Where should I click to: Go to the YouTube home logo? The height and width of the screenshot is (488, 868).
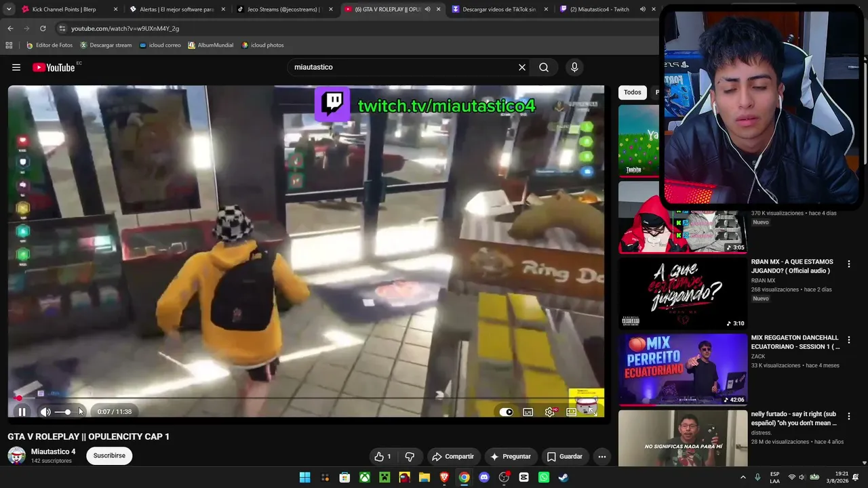[x=54, y=67]
